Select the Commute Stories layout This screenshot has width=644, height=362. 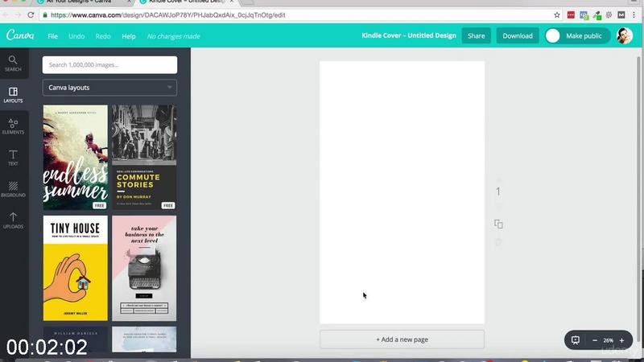tap(144, 158)
